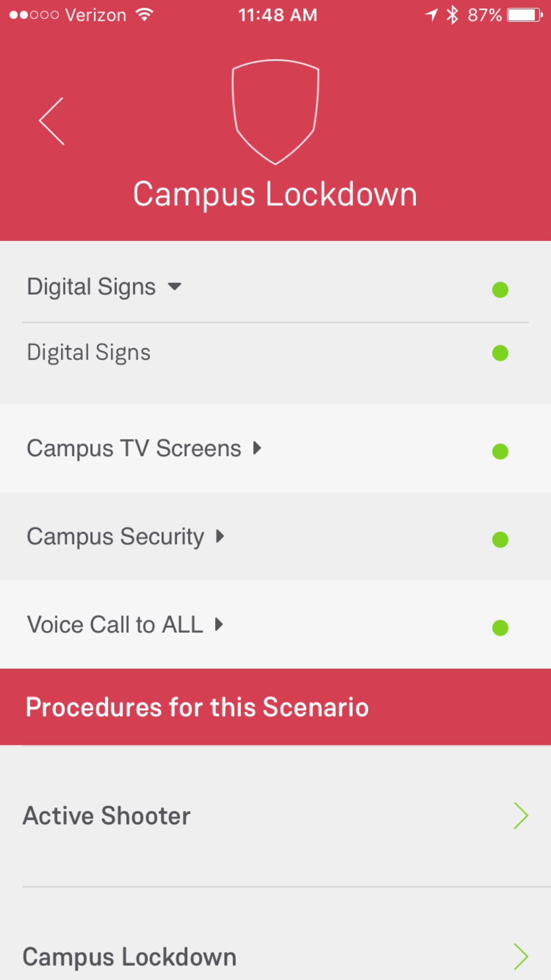The height and width of the screenshot is (980, 551).
Task: Tap the location services arrow icon
Action: [431, 15]
